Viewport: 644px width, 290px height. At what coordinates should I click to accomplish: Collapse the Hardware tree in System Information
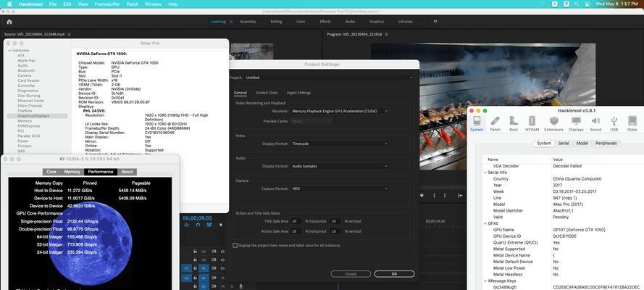pos(9,50)
